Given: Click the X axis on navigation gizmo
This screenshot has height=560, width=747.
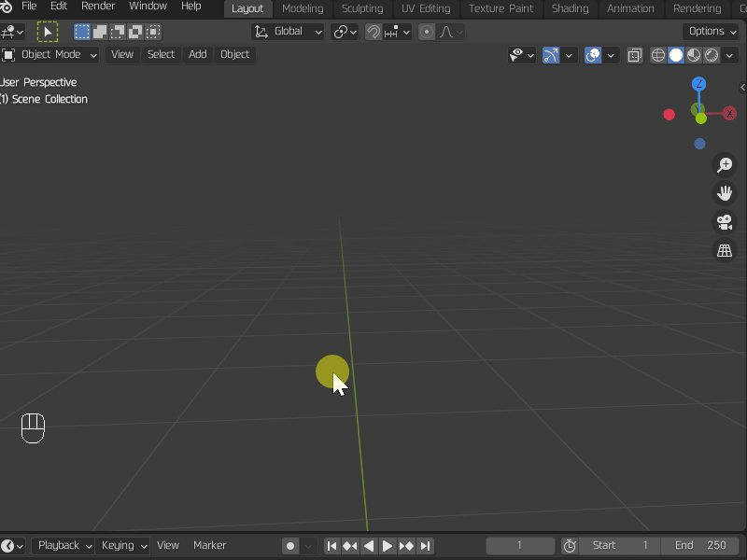Looking at the screenshot, I should 729,113.
